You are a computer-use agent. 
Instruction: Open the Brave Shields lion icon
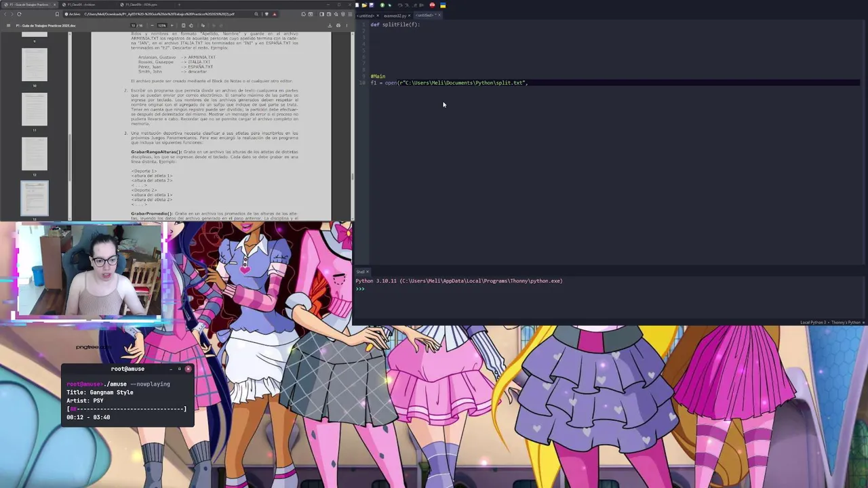coord(267,14)
